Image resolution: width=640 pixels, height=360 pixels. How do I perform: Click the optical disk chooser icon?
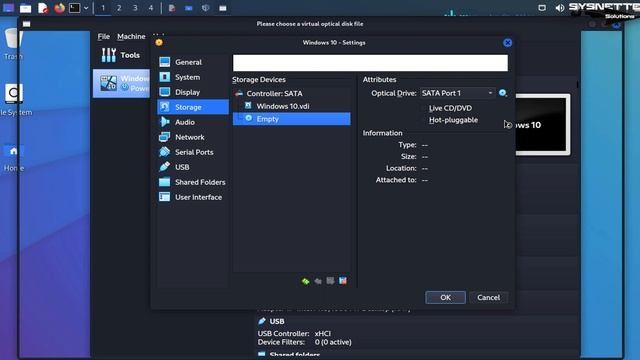coord(503,93)
